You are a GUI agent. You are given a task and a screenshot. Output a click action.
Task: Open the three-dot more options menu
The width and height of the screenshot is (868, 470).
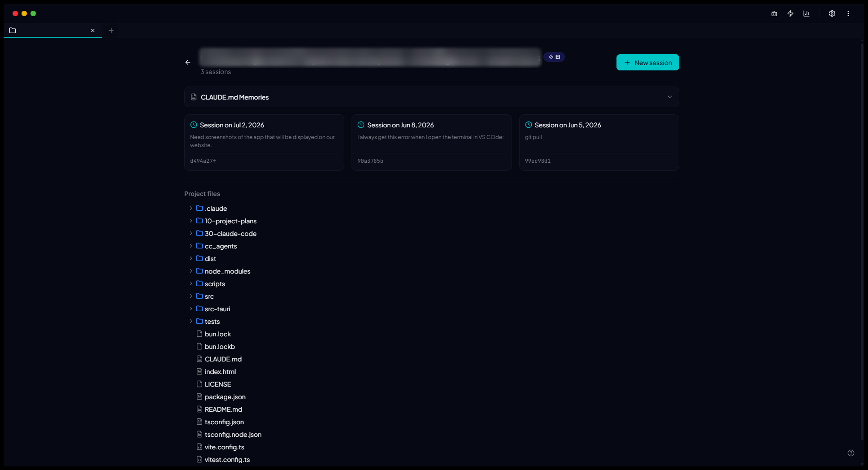coord(848,13)
